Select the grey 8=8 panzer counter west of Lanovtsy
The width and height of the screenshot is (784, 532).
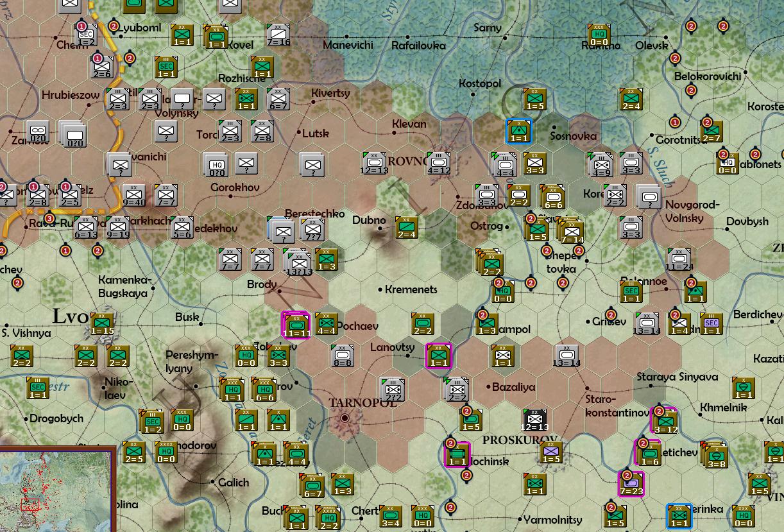coord(343,356)
